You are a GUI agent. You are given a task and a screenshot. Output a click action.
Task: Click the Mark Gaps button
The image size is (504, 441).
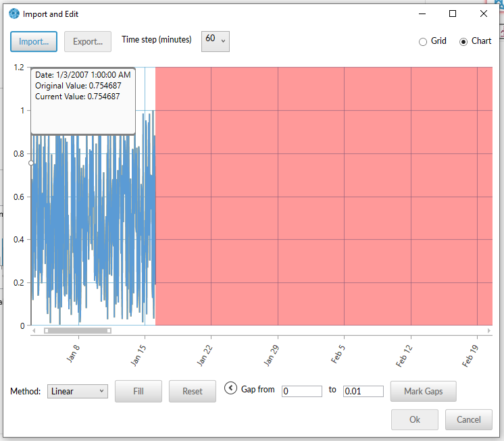point(423,391)
